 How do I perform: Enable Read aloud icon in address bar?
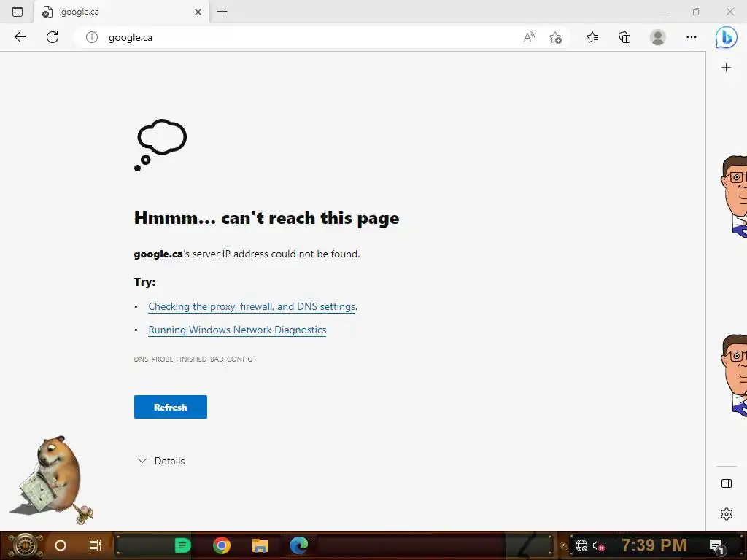point(529,37)
